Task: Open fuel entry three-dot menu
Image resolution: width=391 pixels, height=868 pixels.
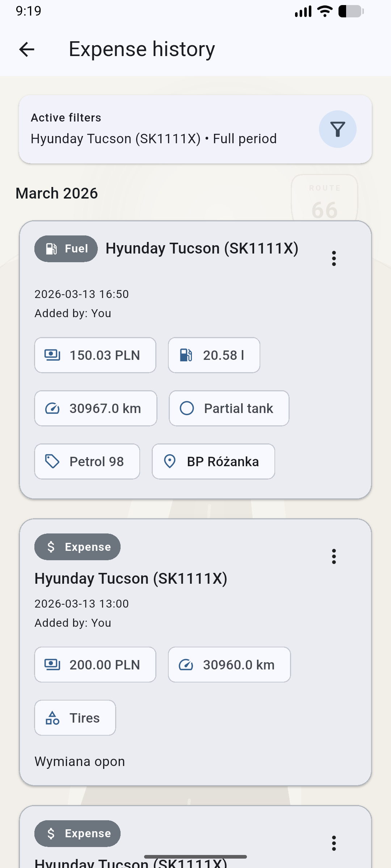Action: [x=334, y=259]
